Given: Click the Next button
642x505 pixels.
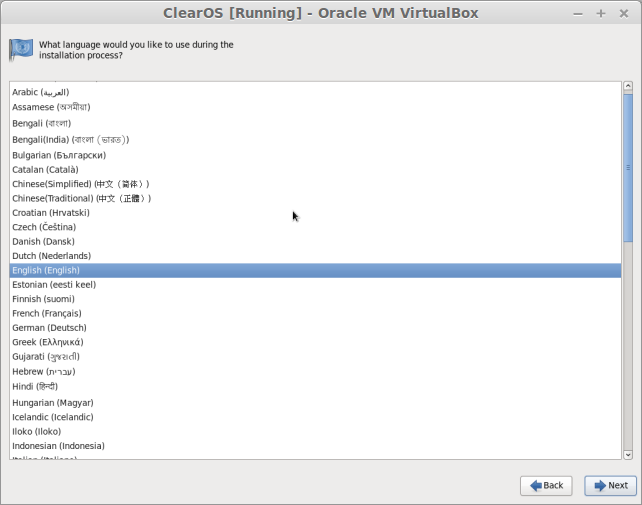Looking at the screenshot, I should (x=610, y=485).
